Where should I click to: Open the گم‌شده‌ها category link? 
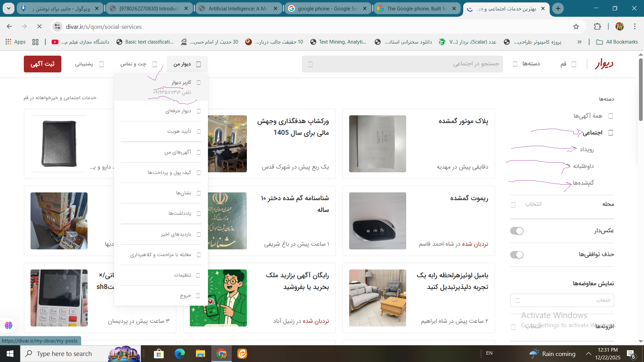(583, 183)
